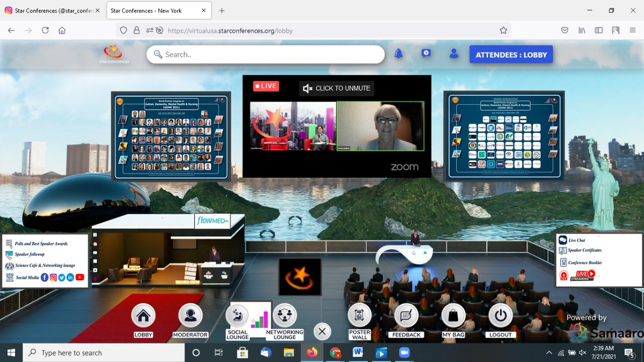Image resolution: width=644 pixels, height=362 pixels.
Task: Focus the Search field in the header
Action: (266, 54)
